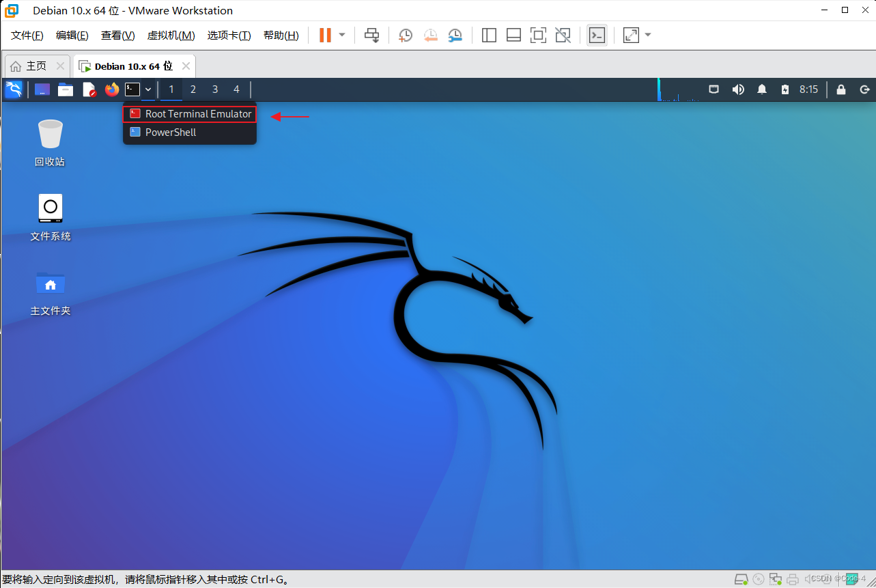Lock the screen with padlock icon

pyautogui.click(x=841, y=89)
